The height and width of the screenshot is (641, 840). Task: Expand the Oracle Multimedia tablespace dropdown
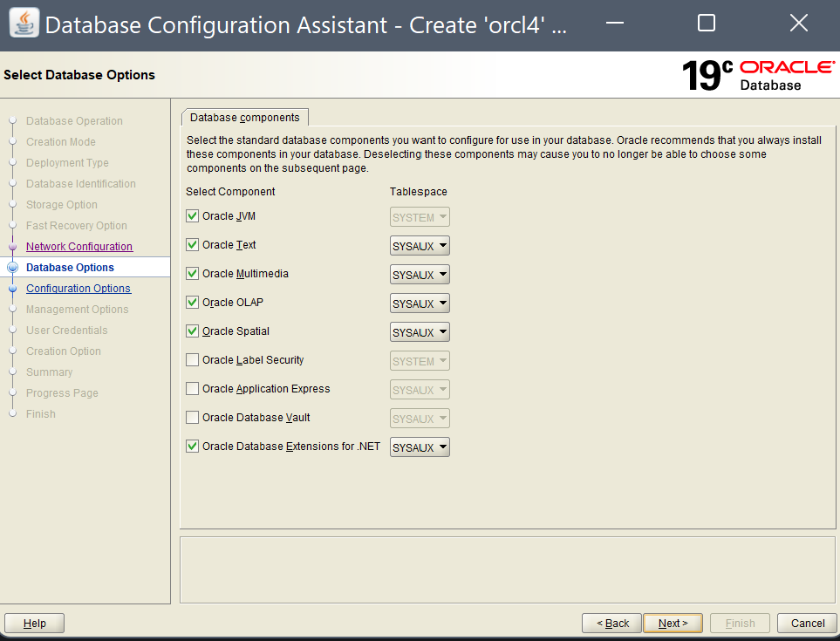coord(420,275)
